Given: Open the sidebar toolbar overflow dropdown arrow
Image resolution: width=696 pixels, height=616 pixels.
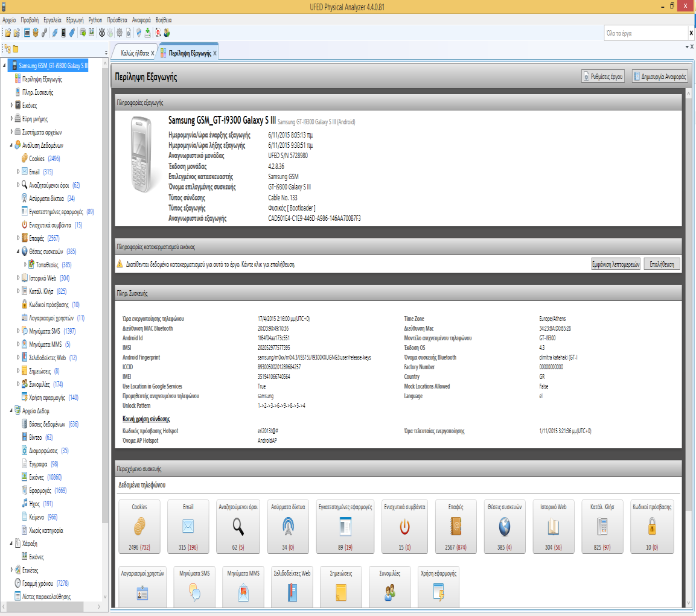Looking at the screenshot, I should pyautogui.click(x=106, y=53).
